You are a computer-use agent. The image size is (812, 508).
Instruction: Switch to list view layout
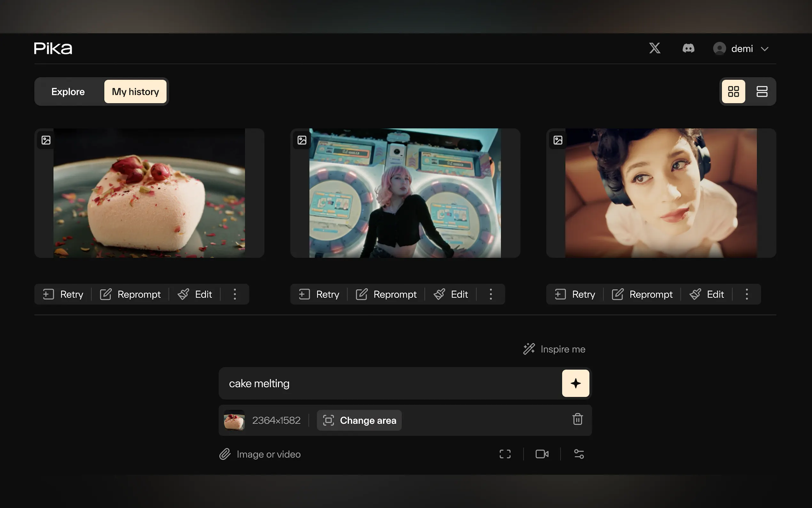pyautogui.click(x=761, y=91)
